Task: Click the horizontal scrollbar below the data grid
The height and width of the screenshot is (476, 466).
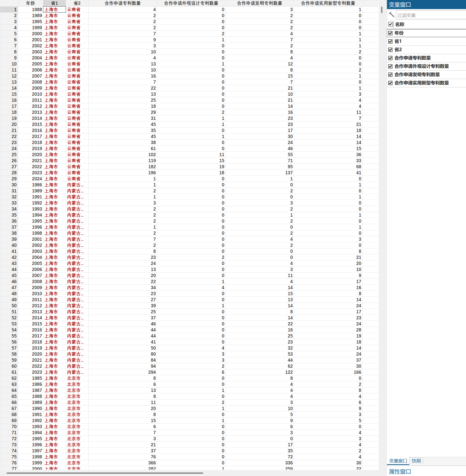Action: pyautogui.click(x=105, y=473)
